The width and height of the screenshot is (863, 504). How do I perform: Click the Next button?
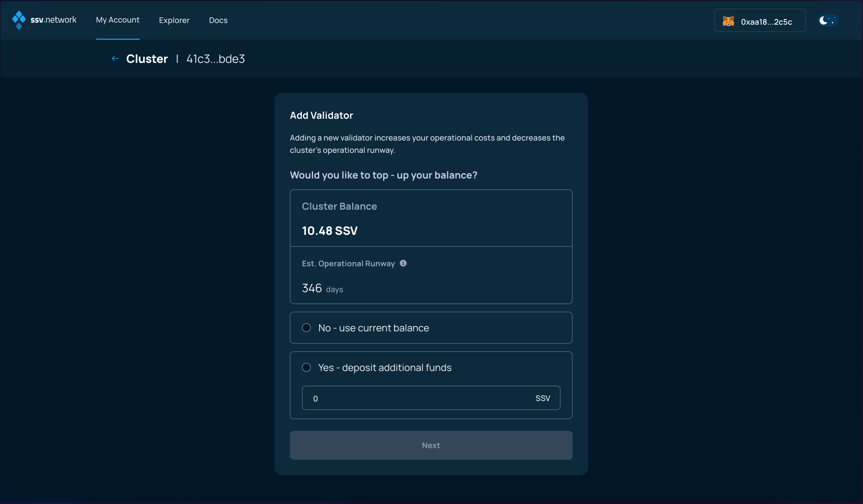pos(431,445)
